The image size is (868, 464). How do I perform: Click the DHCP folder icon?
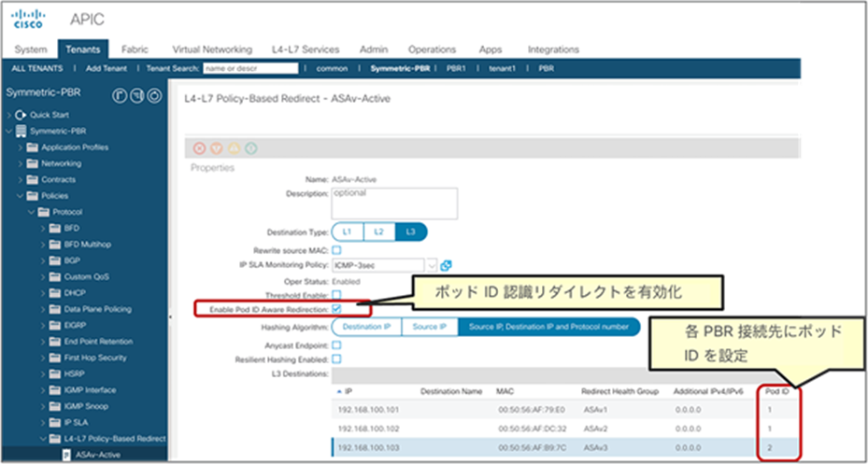coord(55,292)
